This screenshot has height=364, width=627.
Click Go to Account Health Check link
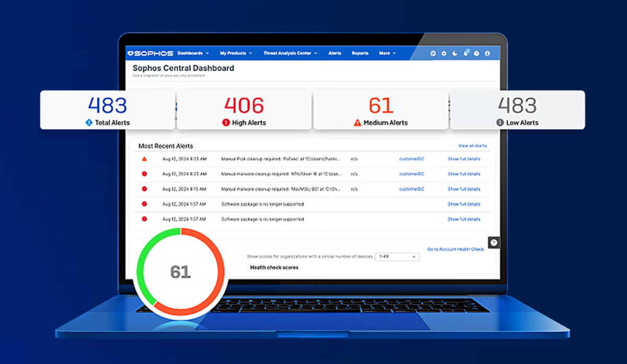(x=456, y=250)
